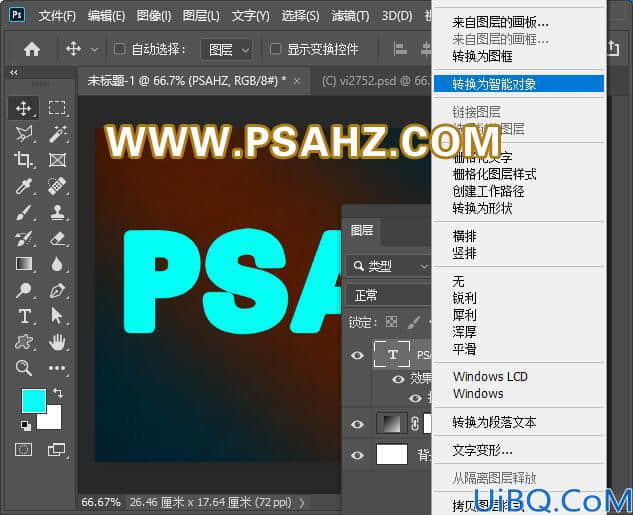Open the Edit Toolbar three-dots icon
This screenshot has height=515, width=633.
(57, 368)
